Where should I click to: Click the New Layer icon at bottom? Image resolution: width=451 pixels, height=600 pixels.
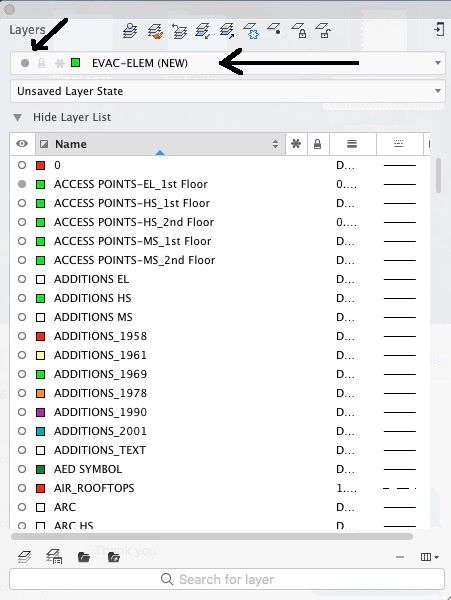(x=24, y=557)
